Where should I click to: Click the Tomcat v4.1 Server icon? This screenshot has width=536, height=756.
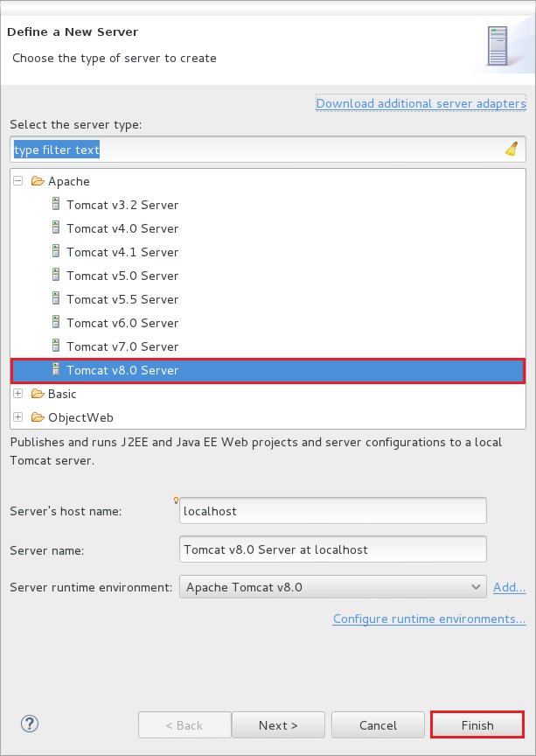[x=56, y=251]
